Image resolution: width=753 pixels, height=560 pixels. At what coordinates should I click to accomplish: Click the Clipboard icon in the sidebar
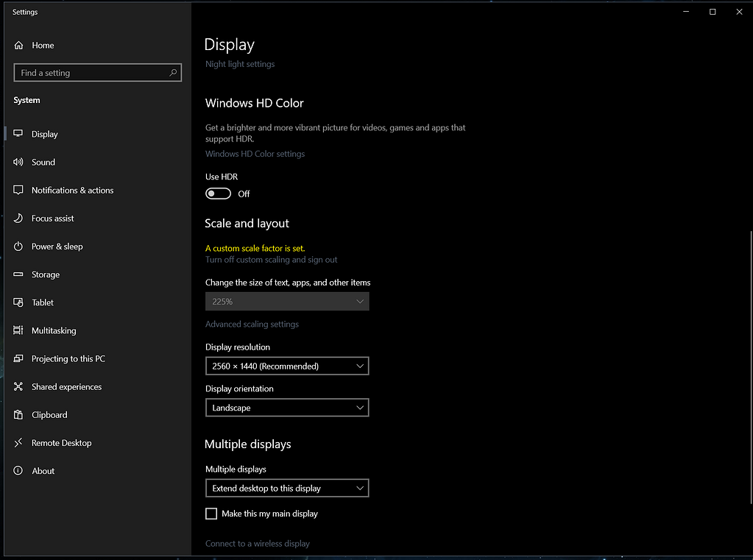point(18,414)
